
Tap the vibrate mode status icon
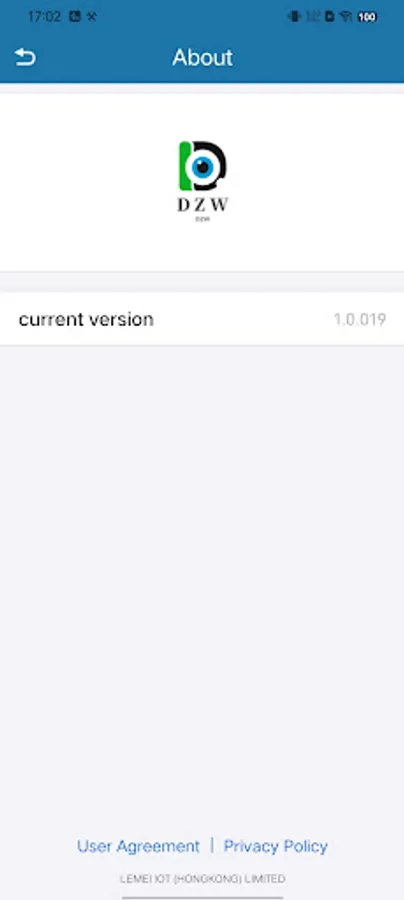[294, 17]
